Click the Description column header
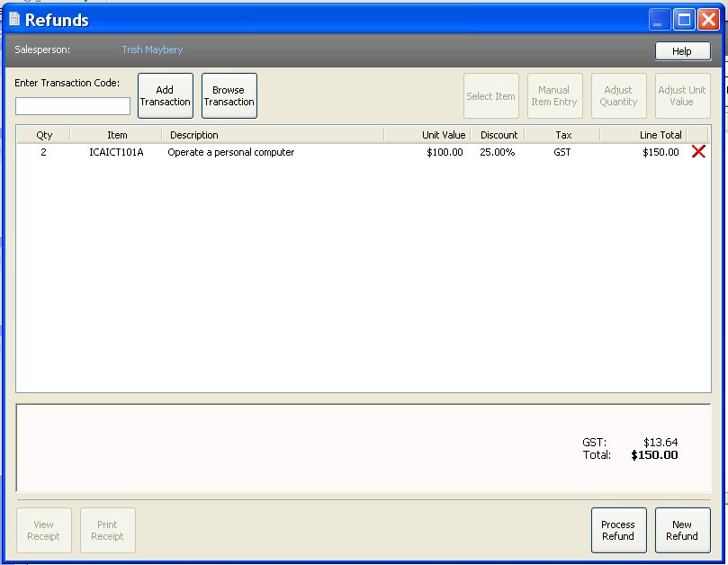 click(192, 134)
